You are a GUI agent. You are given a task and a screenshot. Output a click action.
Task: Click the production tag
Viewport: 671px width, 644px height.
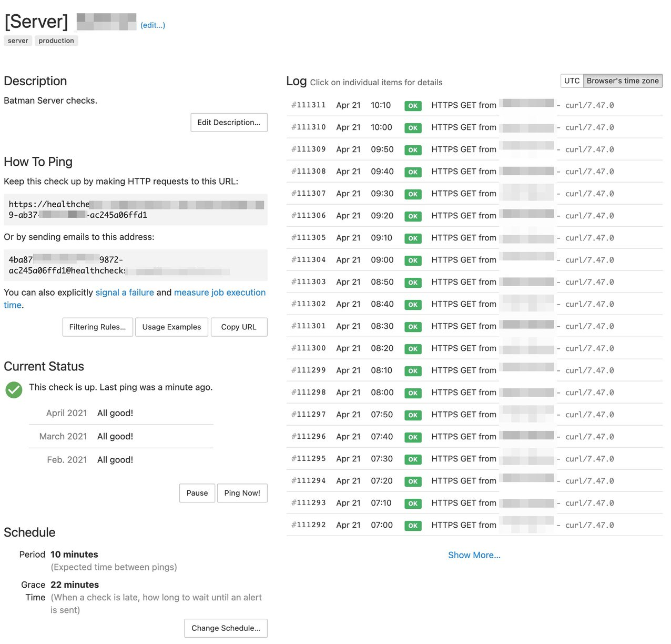(56, 41)
